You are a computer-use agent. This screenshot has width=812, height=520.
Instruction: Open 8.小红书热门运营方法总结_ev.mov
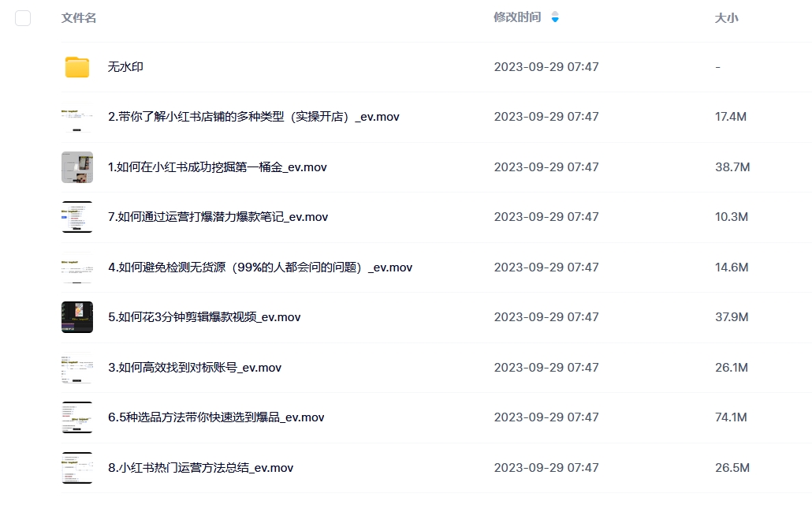tap(200, 468)
